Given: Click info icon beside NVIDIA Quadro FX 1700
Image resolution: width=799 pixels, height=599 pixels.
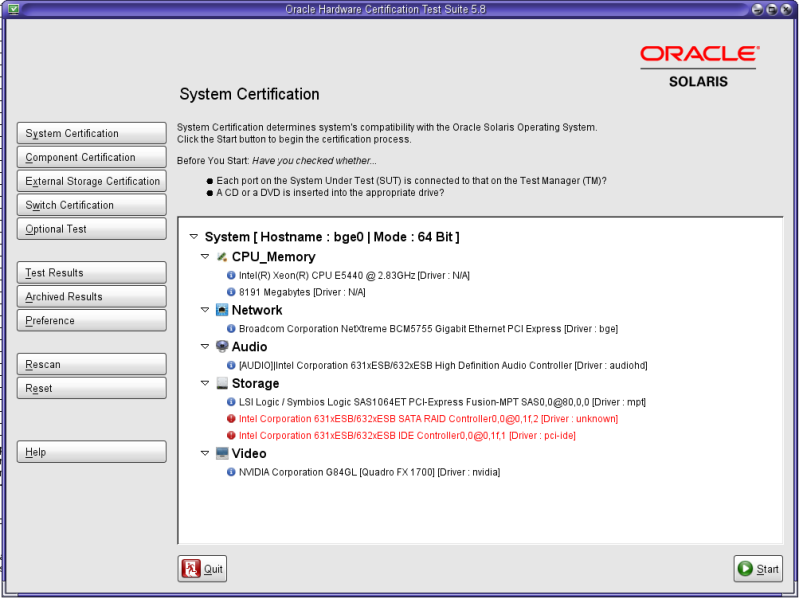Looking at the screenshot, I should (x=231, y=473).
